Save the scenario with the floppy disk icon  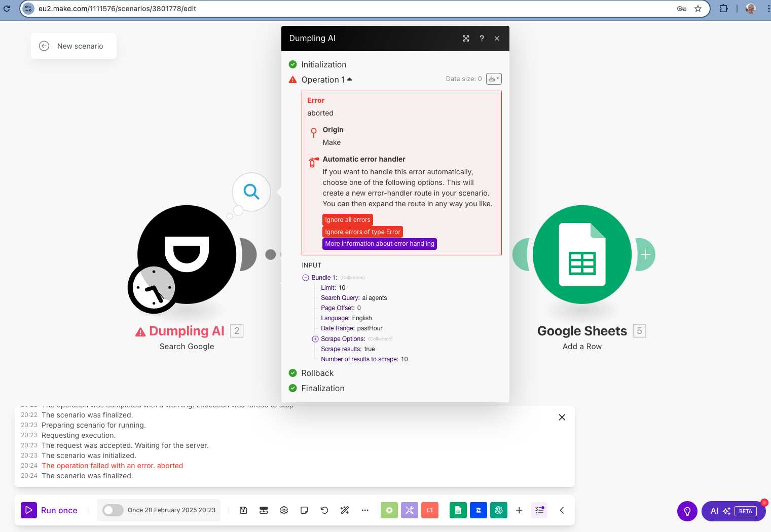tap(243, 510)
